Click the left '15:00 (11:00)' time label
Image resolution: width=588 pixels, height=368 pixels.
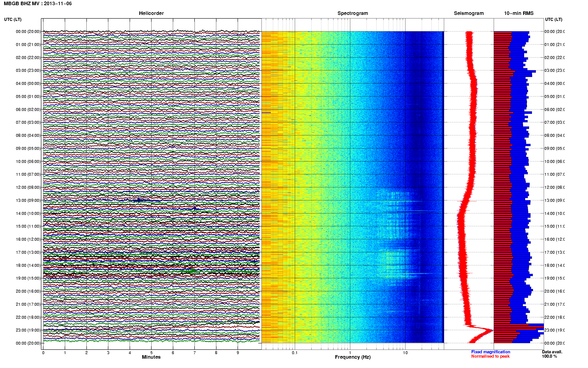tap(28, 226)
